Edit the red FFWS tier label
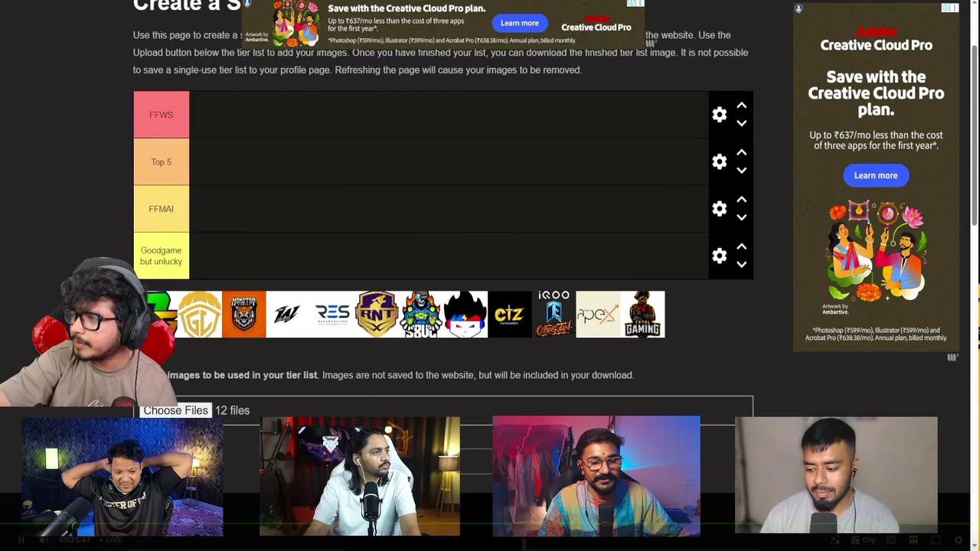This screenshot has width=980, height=551. [161, 115]
